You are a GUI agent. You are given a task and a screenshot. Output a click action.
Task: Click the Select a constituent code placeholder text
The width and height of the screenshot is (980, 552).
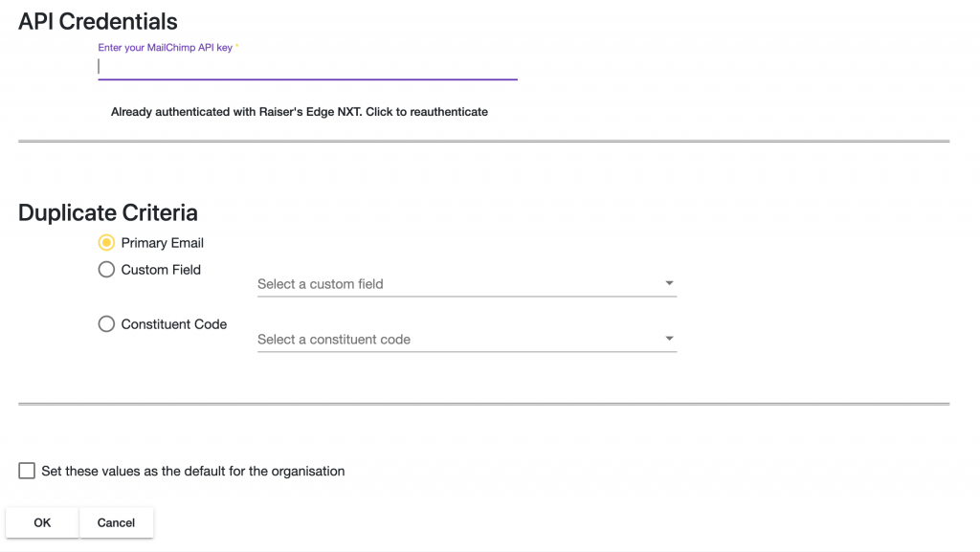pyautogui.click(x=334, y=339)
